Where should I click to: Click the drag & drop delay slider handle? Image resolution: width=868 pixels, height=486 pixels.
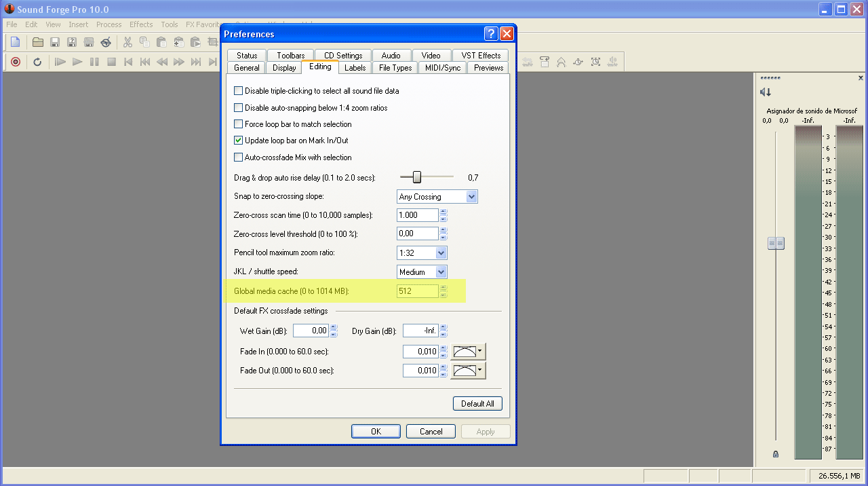[417, 177]
